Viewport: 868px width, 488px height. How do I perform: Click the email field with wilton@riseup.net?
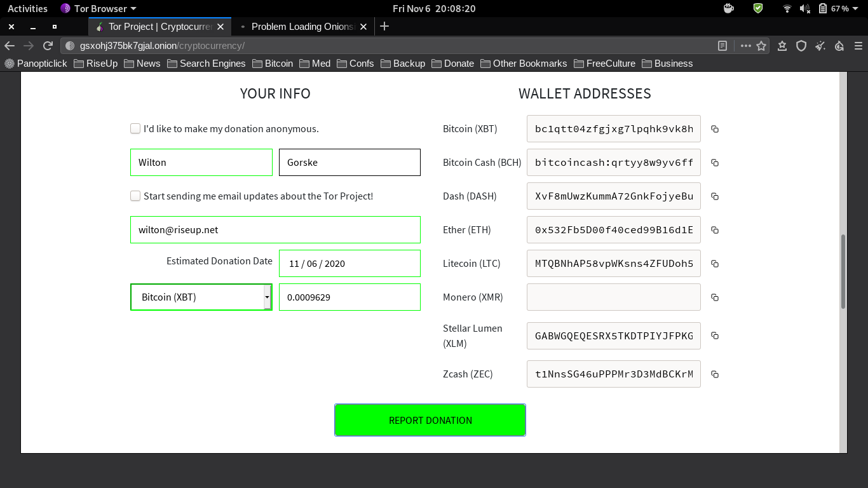(x=275, y=230)
